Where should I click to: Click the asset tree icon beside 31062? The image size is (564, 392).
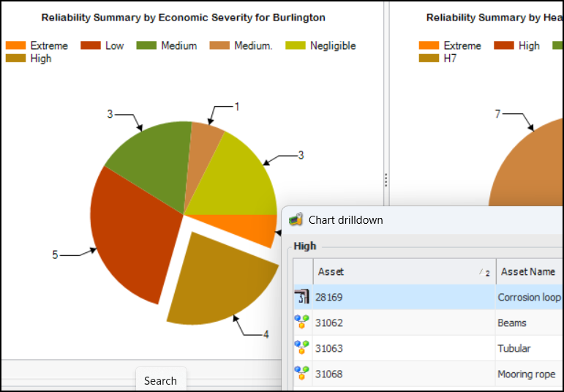tap(302, 322)
